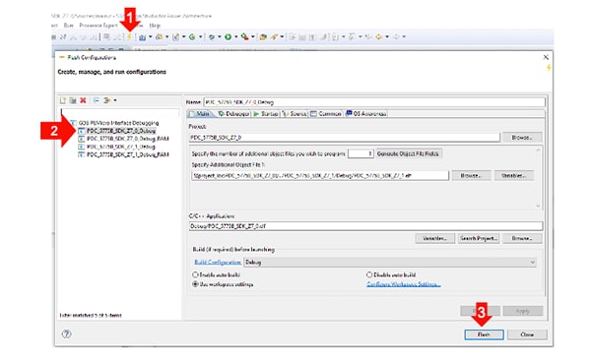Select PDC_5775B_SDK_Z7_1_Debug_RAM in the tree
Image resolution: width=591 pixels, height=364 pixels.
click(x=127, y=154)
